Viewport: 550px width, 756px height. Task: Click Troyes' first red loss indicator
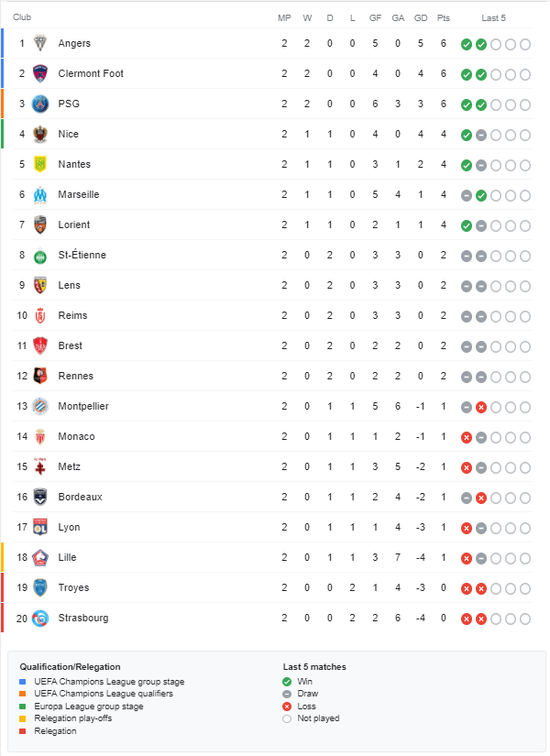pyautogui.click(x=467, y=588)
